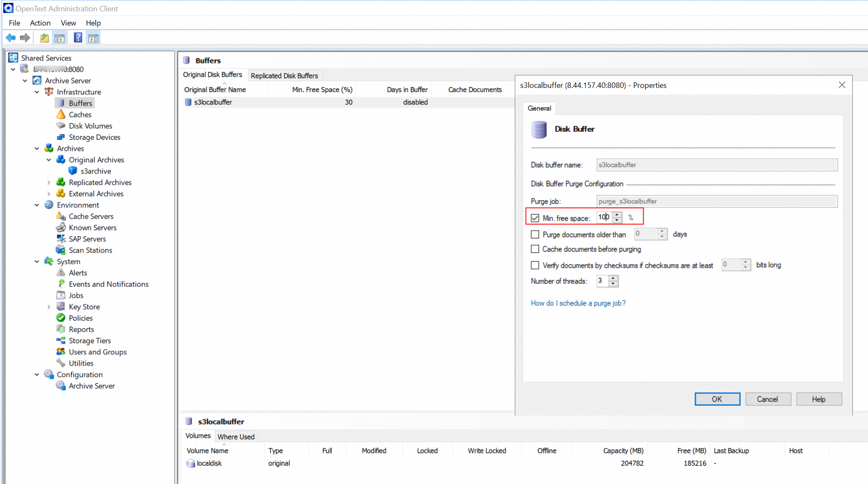Click the Min. free space value field
868x484 pixels.
click(x=605, y=217)
